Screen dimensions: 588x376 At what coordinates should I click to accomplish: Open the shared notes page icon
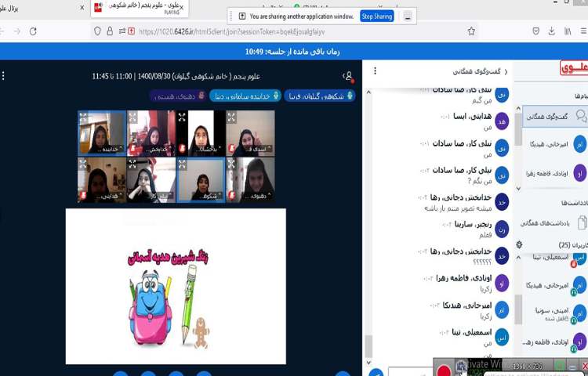point(579,222)
